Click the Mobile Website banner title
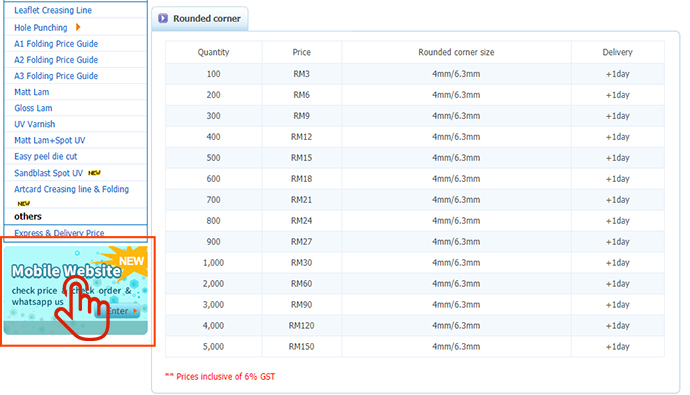Screen dimensions: 690x395 click(66, 271)
